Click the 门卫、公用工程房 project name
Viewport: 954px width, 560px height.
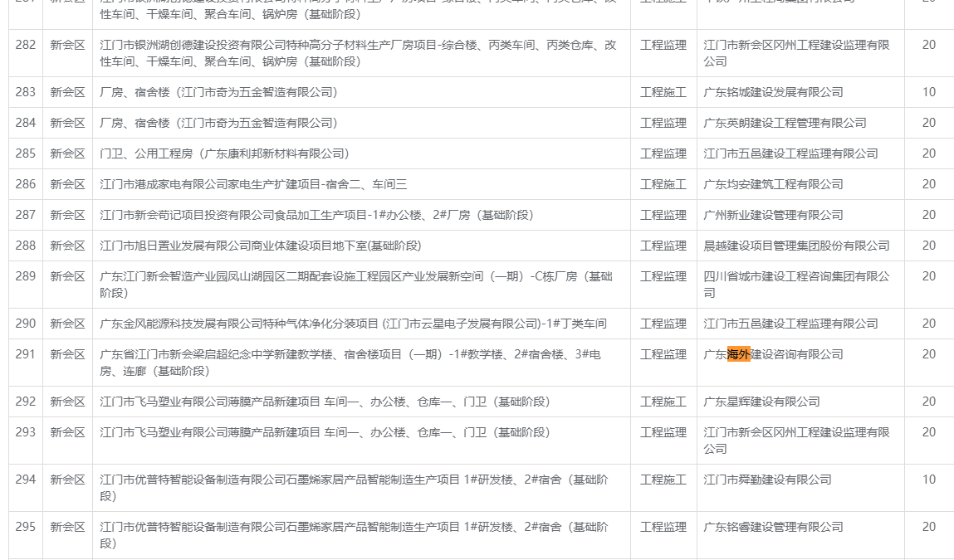(x=224, y=153)
